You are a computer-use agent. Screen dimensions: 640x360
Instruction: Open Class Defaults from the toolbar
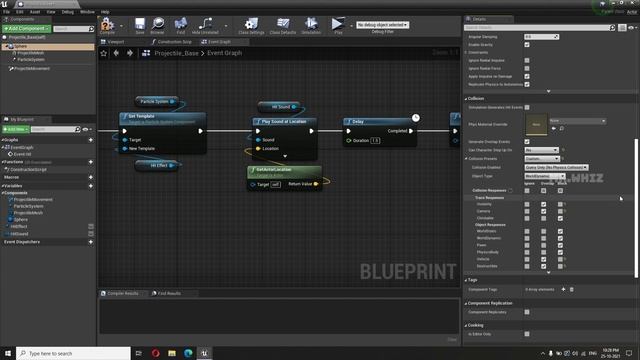tap(282, 24)
